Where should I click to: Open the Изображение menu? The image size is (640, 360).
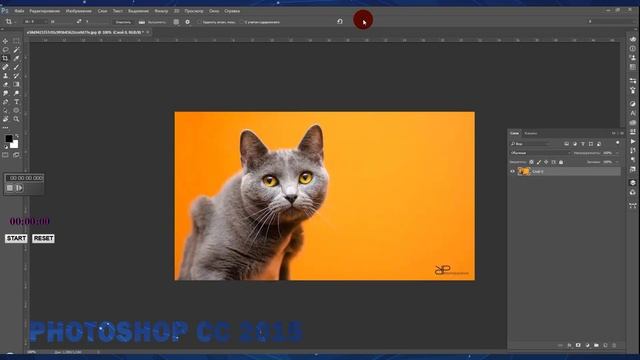click(79, 11)
